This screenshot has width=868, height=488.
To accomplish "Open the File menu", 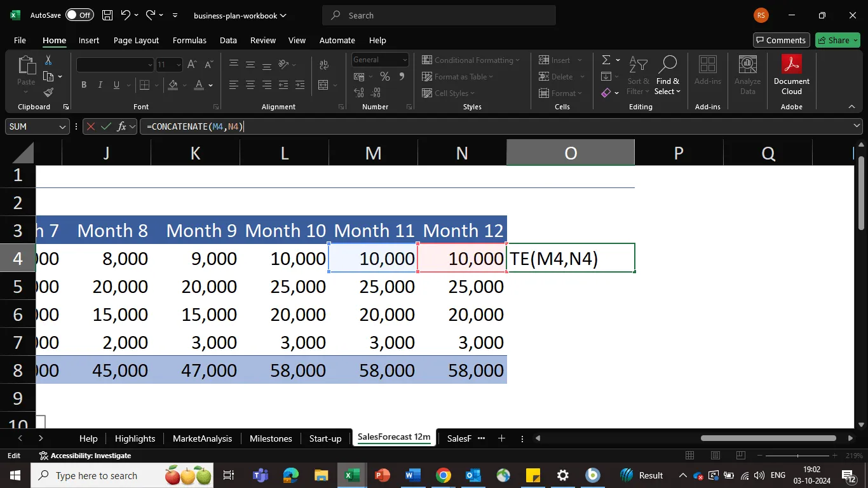I will [20, 40].
